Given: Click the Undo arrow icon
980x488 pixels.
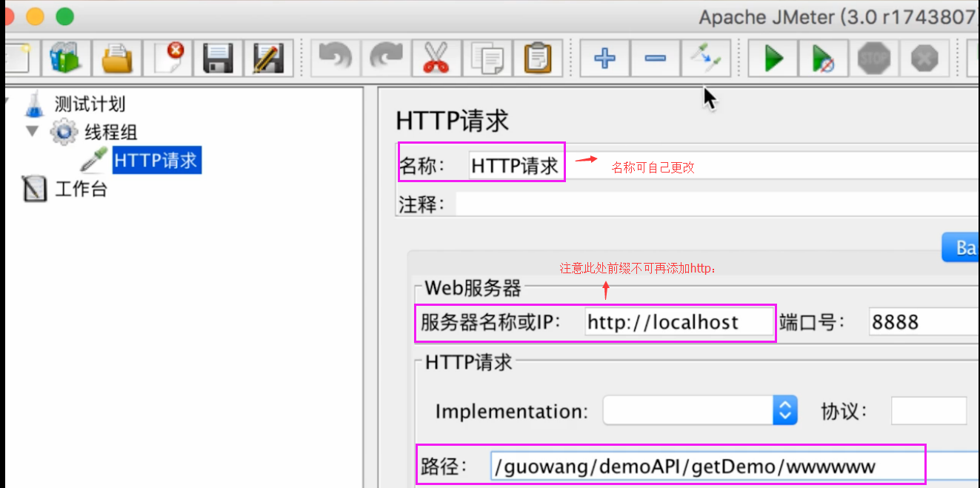Looking at the screenshot, I should pos(336,57).
